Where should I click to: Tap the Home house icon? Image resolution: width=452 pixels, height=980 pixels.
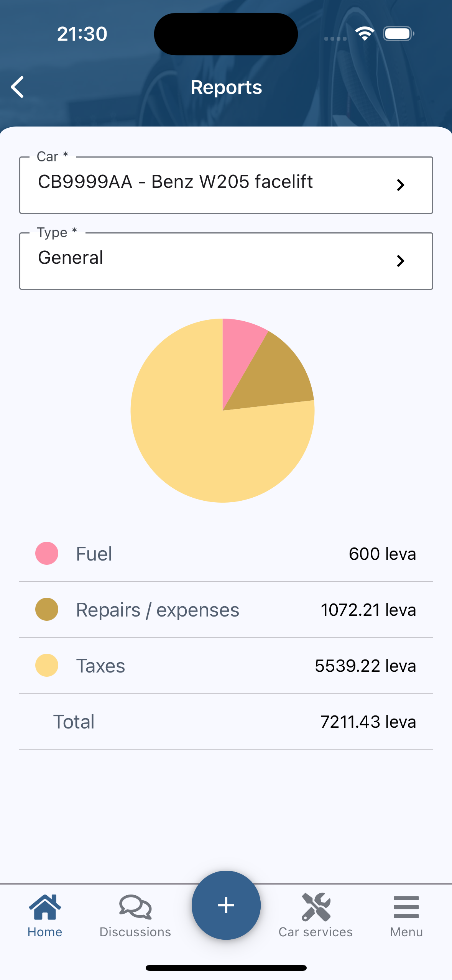tap(45, 907)
